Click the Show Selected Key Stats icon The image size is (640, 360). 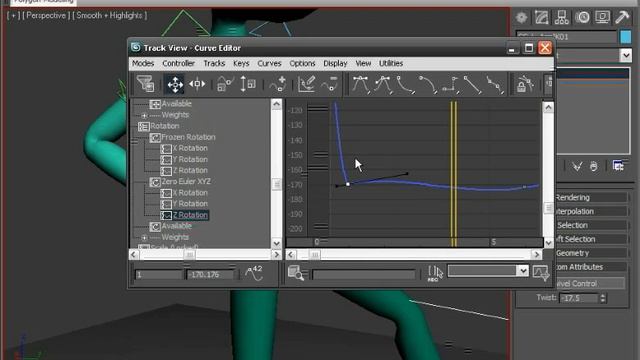pos(254,273)
